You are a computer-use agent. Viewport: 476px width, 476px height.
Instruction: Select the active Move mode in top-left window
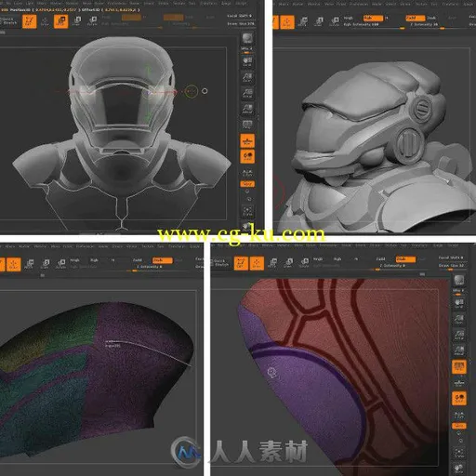click(x=61, y=21)
